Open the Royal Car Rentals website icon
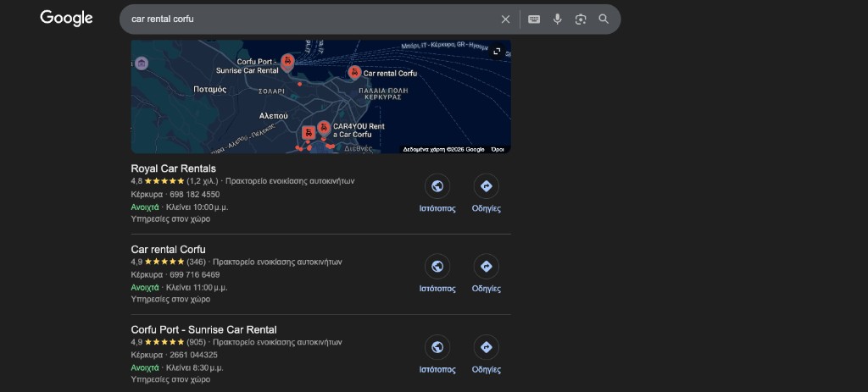 (437, 186)
